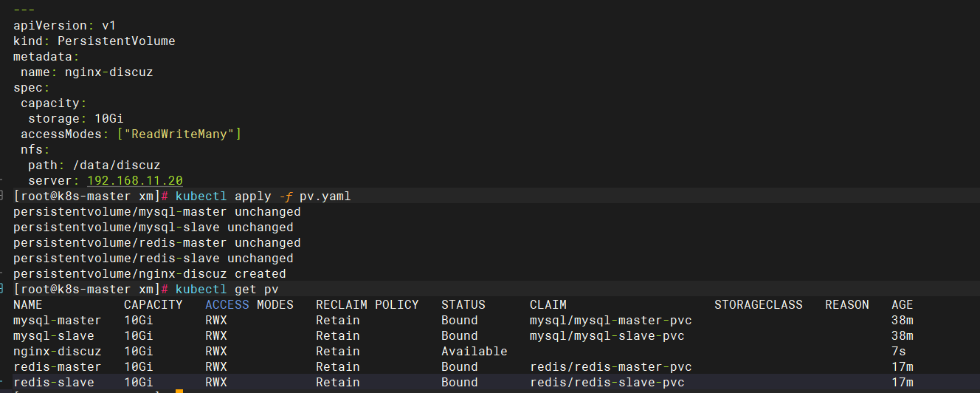
Task: Click the claim redis/redis-master-pvc
Action: pyautogui.click(x=611, y=366)
